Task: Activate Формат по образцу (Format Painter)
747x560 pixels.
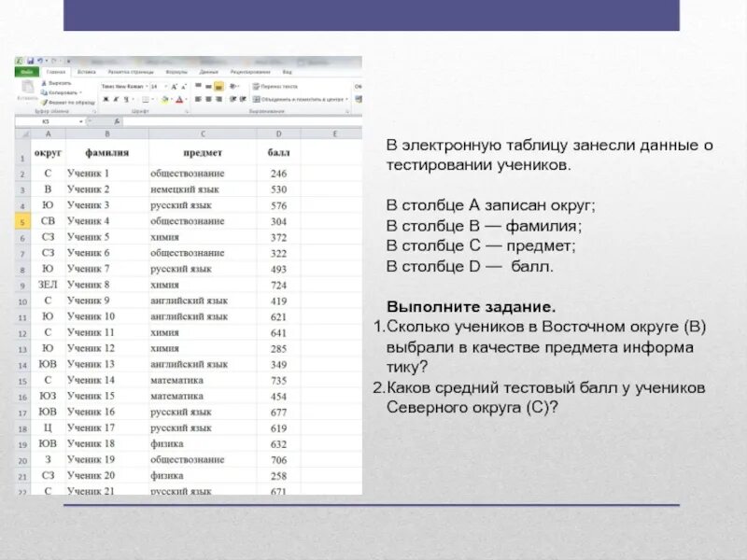Action: pos(42,100)
